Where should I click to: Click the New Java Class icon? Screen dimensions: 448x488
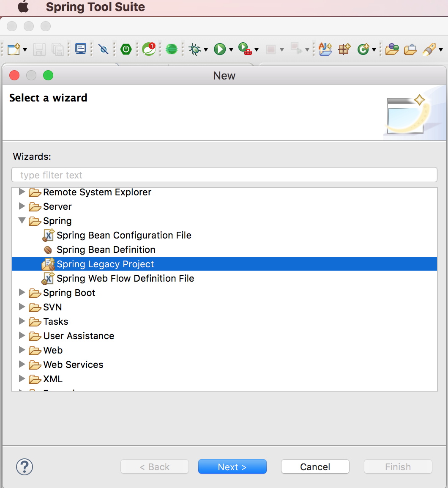tap(363, 49)
